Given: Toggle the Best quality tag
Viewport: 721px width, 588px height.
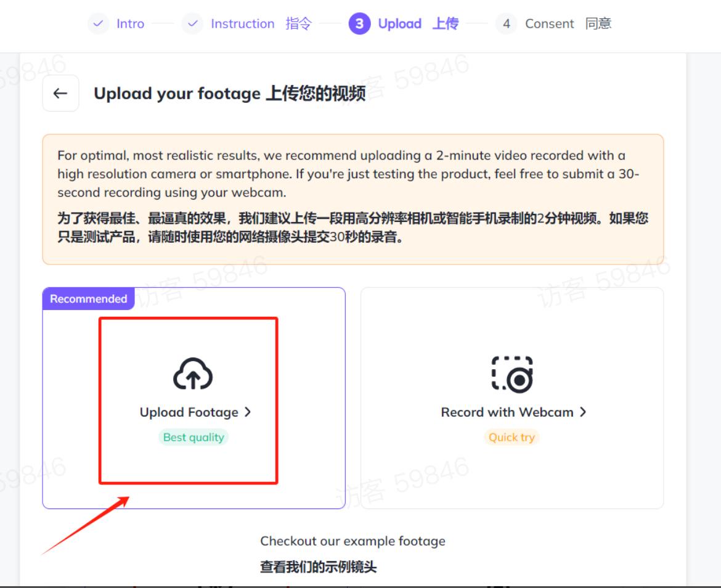Looking at the screenshot, I should (x=193, y=437).
